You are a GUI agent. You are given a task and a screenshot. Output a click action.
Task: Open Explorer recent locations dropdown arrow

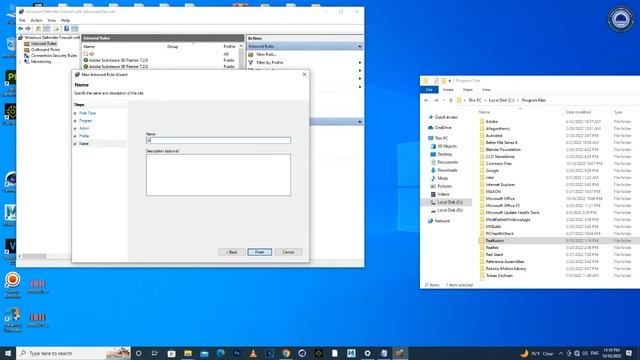coord(444,100)
